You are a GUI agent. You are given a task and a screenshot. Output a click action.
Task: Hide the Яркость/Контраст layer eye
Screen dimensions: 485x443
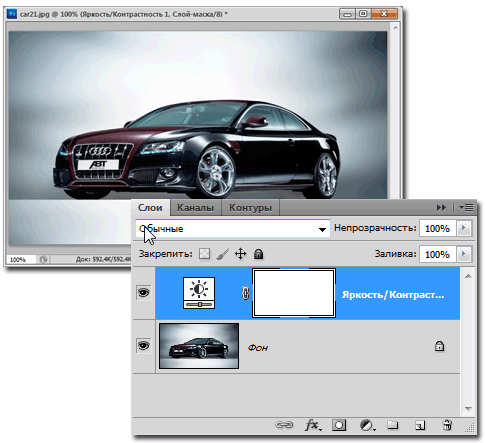tap(144, 293)
